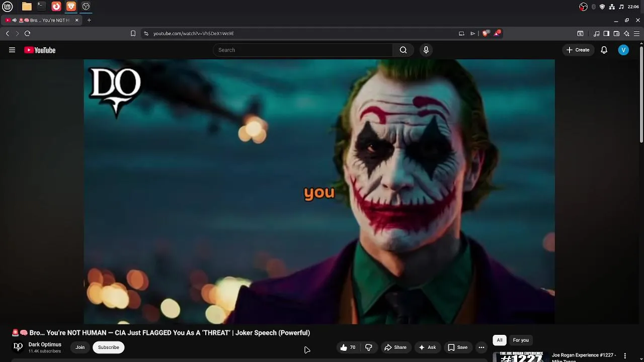The width and height of the screenshot is (644, 362).
Task: Open a new browser tab
Action: pos(89,20)
